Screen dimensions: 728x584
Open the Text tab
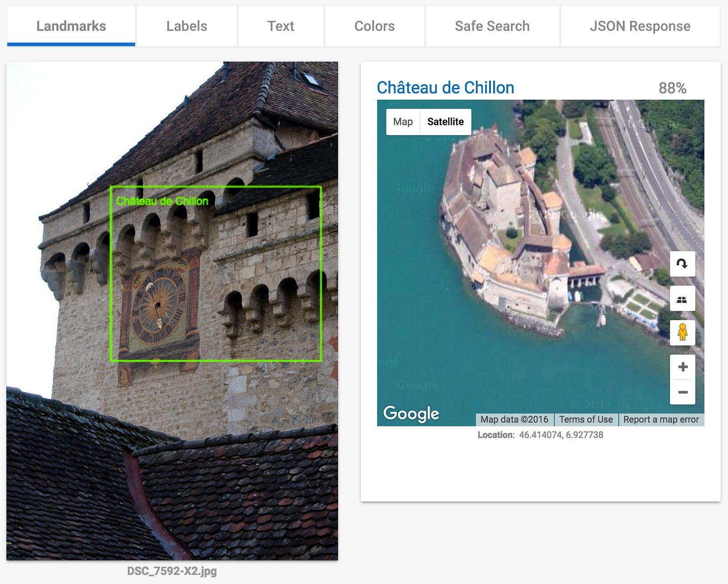pos(281,26)
